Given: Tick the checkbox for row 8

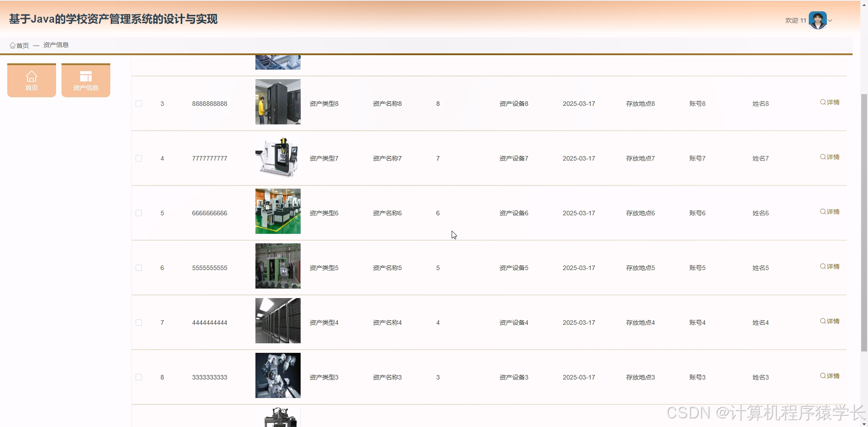Looking at the screenshot, I should [x=139, y=377].
